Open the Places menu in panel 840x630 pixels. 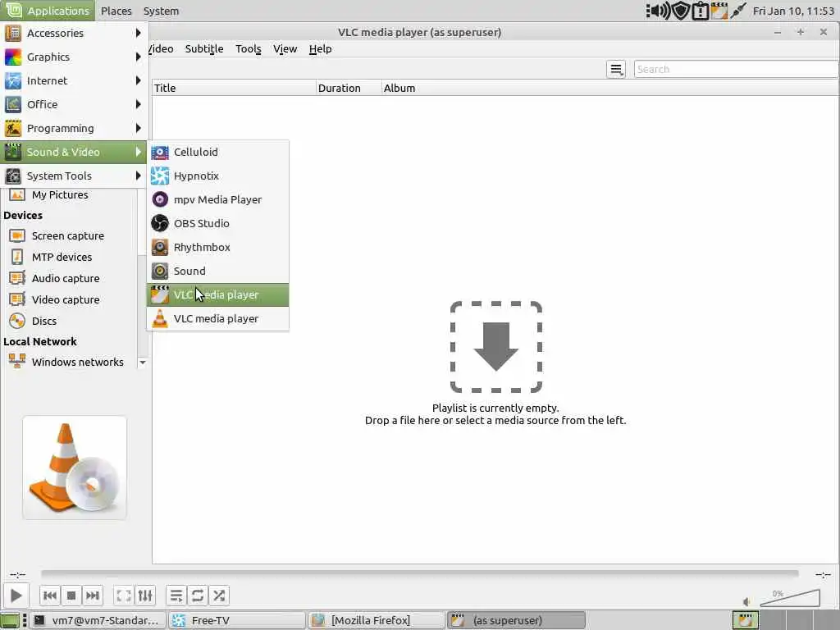[x=116, y=11]
